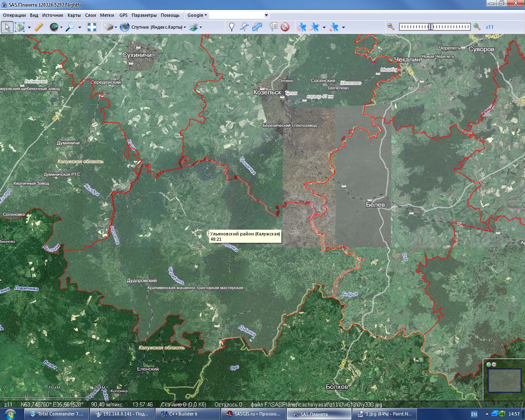The width and height of the screenshot is (525, 420).
Task: Select the arrow pointer move tool
Action: coord(7,27)
